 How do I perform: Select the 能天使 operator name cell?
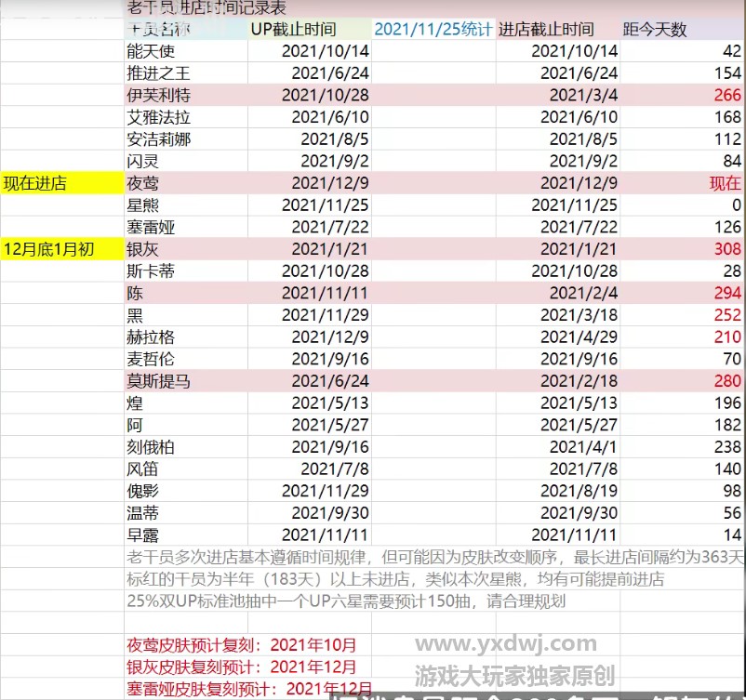pos(151,51)
